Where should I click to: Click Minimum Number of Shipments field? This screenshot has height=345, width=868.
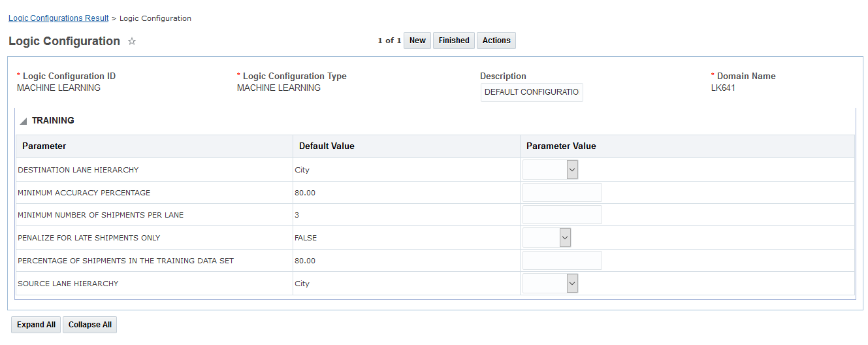tap(562, 215)
